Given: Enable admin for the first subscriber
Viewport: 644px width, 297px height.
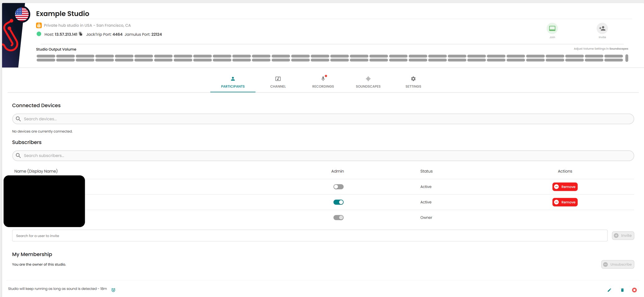Looking at the screenshot, I should [x=338, y=187].
